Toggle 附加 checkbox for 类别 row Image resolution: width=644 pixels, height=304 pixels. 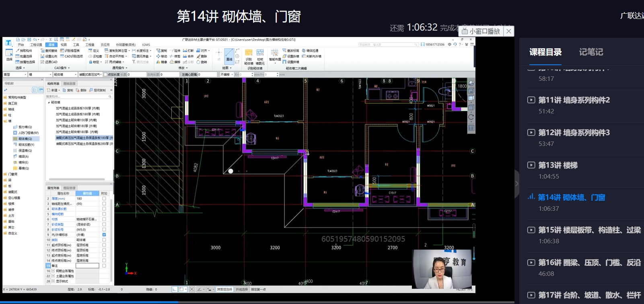104,240
